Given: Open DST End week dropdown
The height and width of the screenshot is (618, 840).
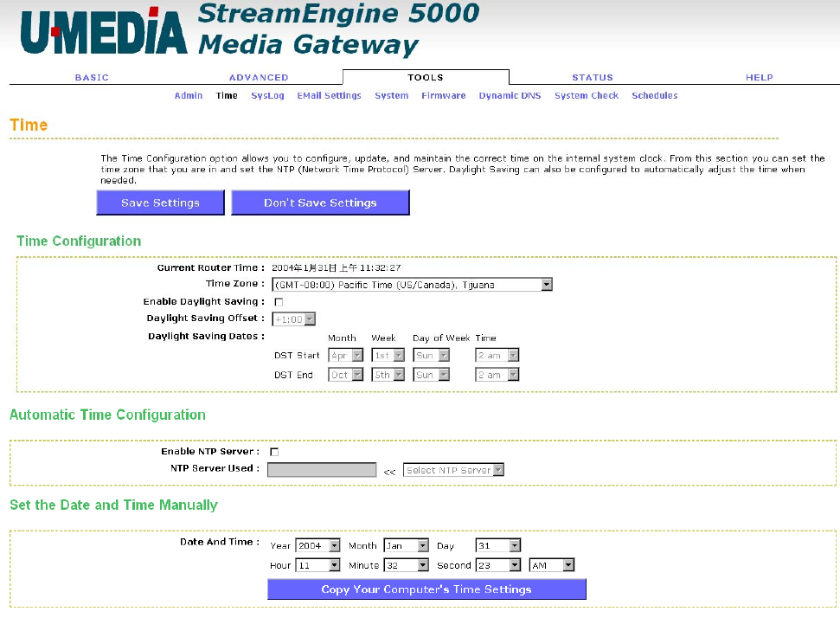Looking at the screenshot, I should point(388,375).
